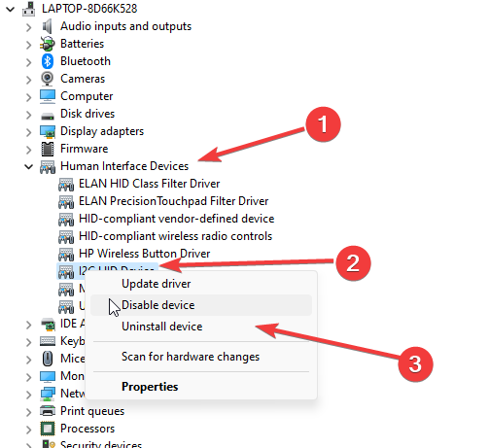Collapse the LAPTOP-8D66K528 root node
Image resolution: width=489 pixels, height=448 pixels.
point(11,9)
